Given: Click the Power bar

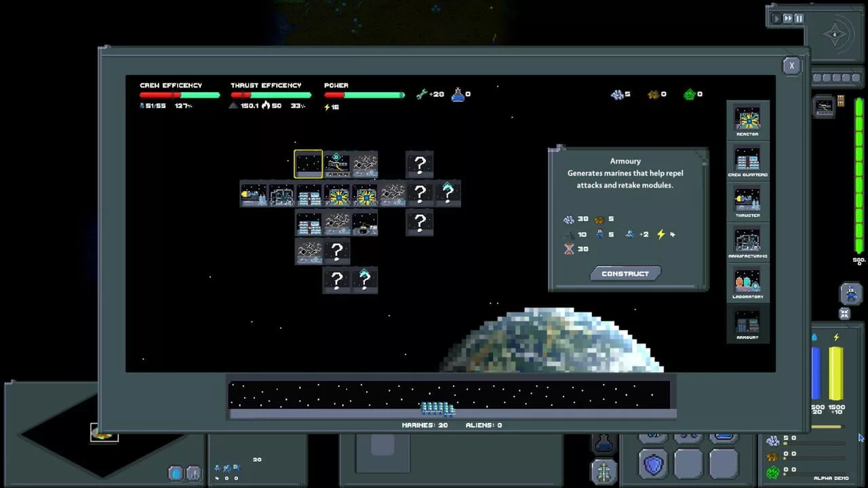Looking at the screenshot, I should click(x=364, y=96).
